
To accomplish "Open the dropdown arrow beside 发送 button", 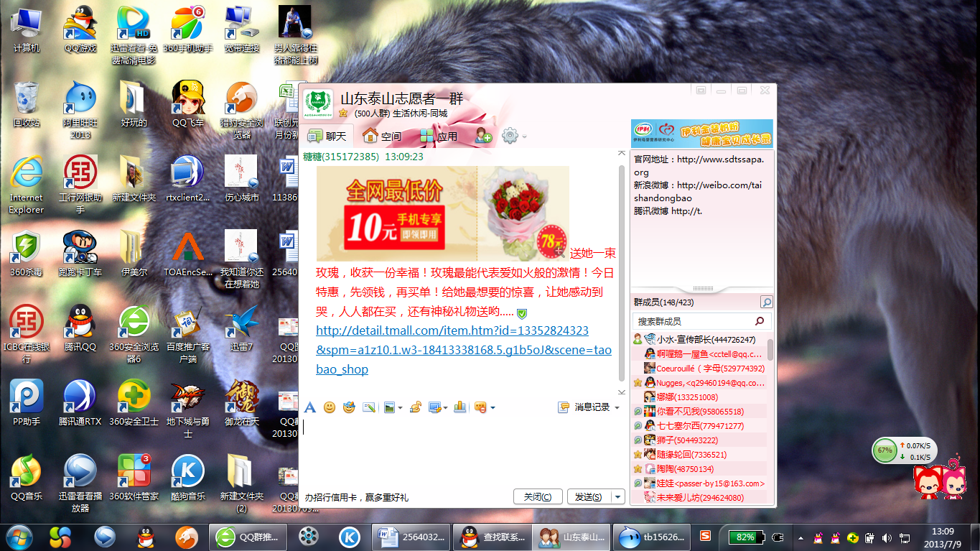I will (x=617, y=497).
